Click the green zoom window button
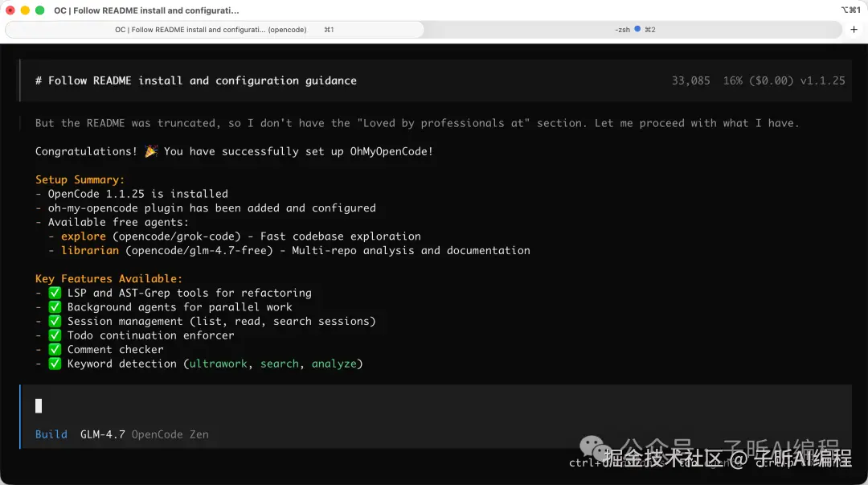The height and width of the screenshot is (485, 868). coord(40,10)
